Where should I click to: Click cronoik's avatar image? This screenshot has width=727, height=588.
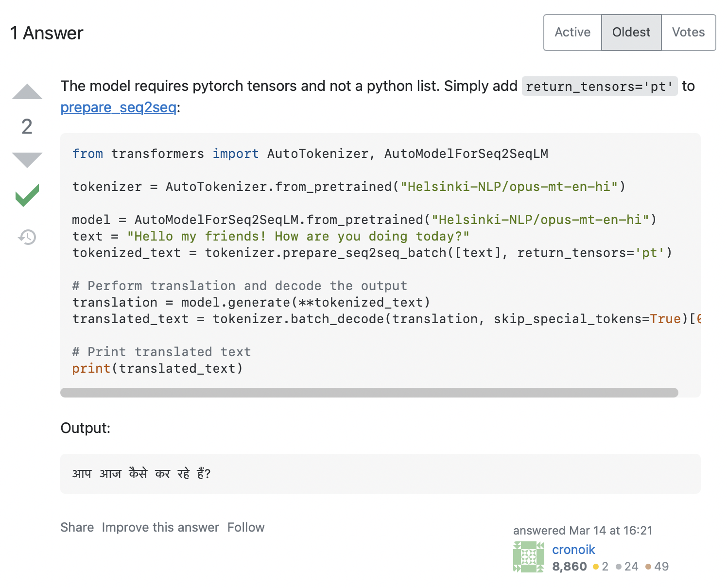(528, 557)
